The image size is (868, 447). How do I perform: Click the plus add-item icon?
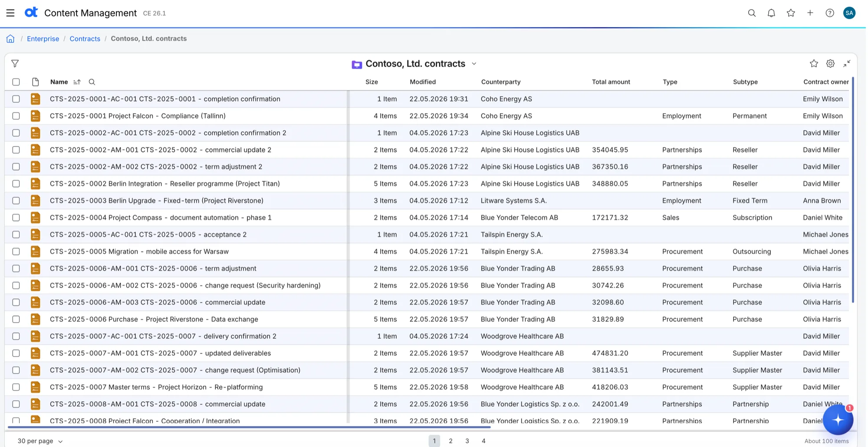click(810, 13)
